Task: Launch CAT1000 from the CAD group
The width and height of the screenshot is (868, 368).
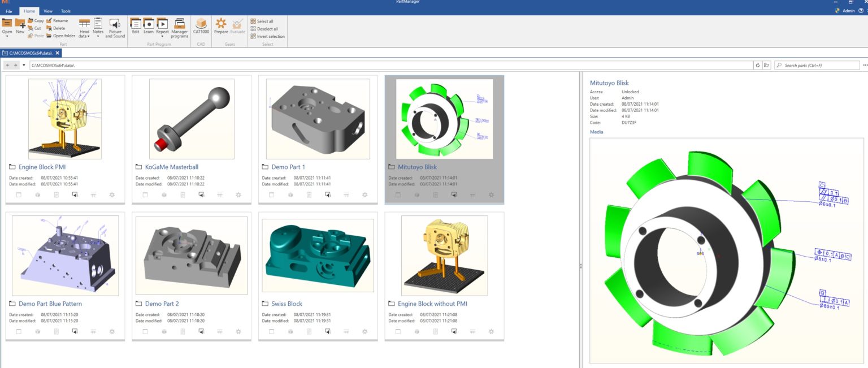Action: (201, 26)
